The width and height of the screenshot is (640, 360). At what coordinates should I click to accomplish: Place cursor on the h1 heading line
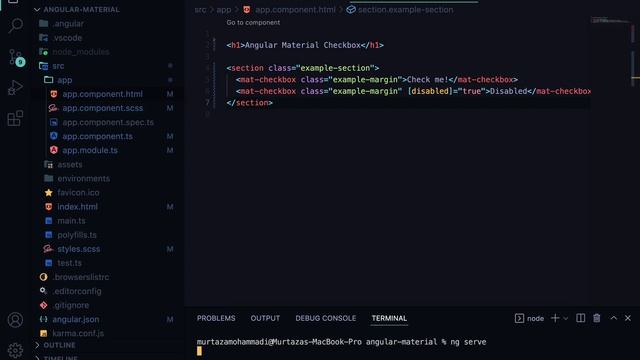coord(305,45)
